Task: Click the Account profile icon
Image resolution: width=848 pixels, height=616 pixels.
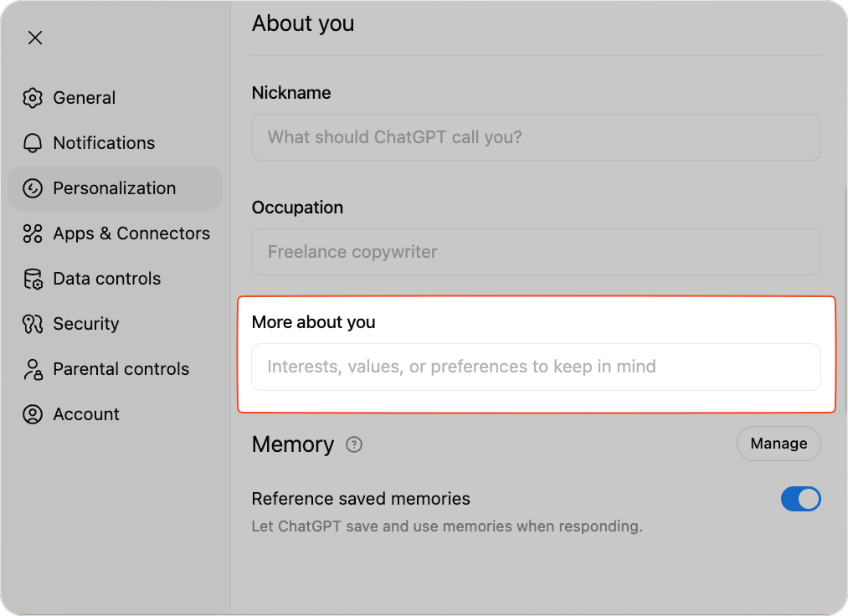Action: click(x=33, y=414)
